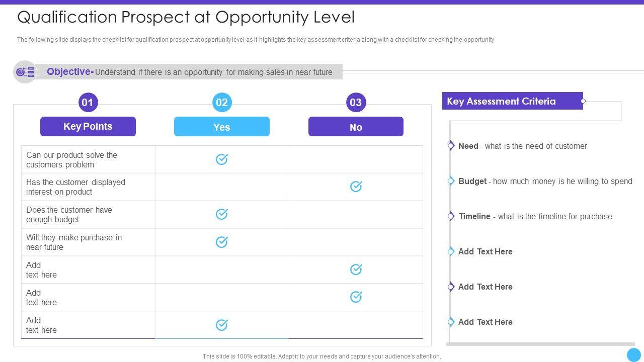Select the Key Points header button
The image size is (644, 362).
point(88,127)
